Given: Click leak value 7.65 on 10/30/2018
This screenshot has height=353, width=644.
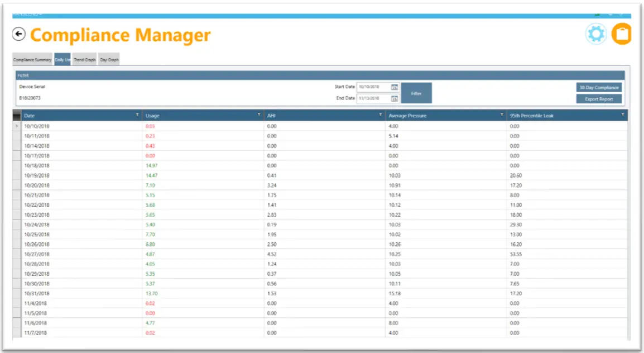Looking at the screenshot, I should [515, 284].
